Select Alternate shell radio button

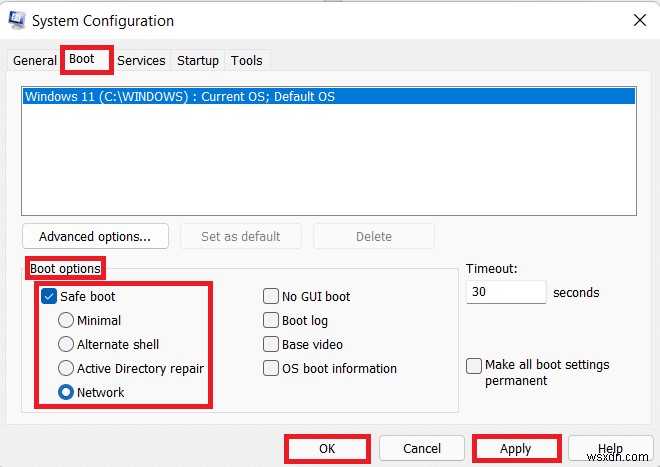66,345
